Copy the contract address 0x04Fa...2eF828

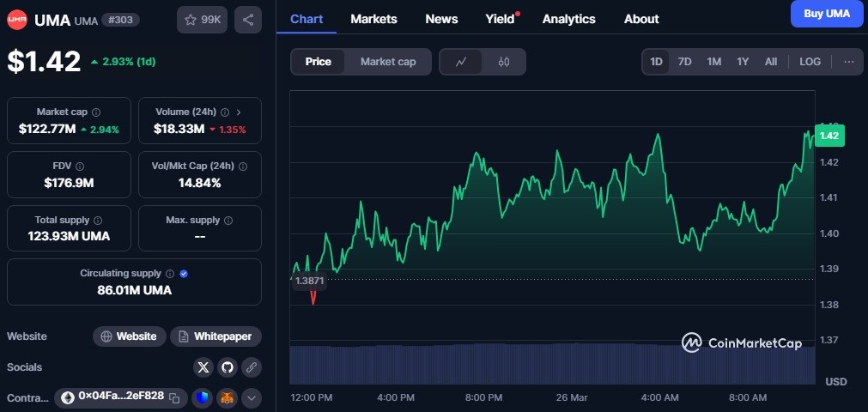[174, 397]
